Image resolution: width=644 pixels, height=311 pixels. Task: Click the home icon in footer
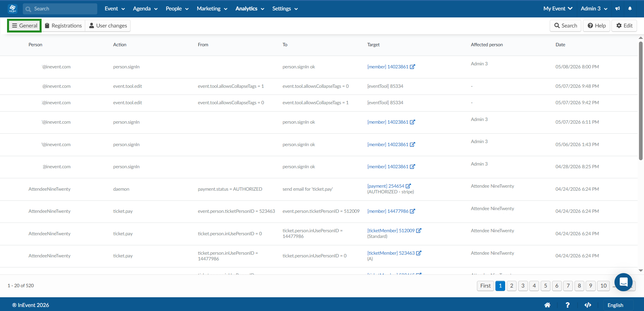coord(547,305)
